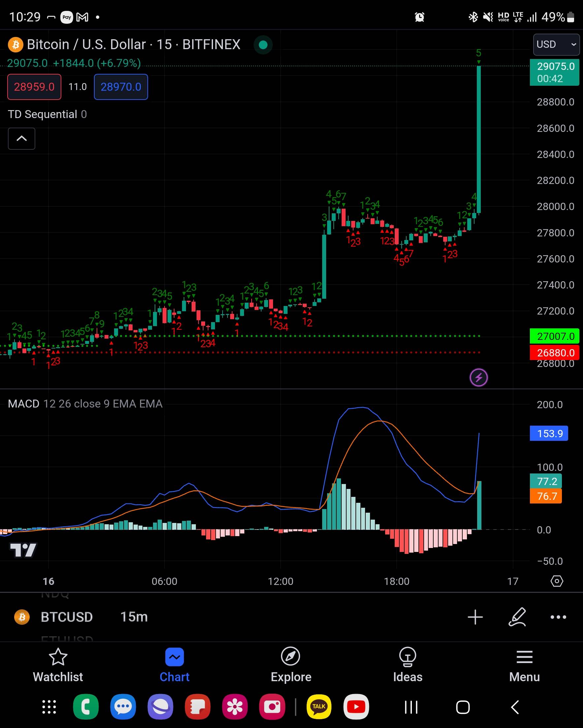Launch YouTube from the dock
Screen dimensions: 583x728
pyautogui.click(x=356, y=707)
